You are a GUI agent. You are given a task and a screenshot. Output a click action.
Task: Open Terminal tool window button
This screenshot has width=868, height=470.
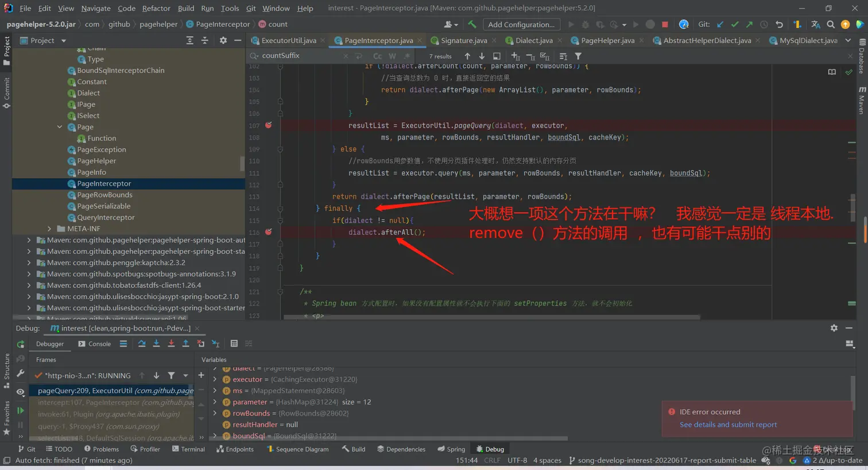click(x=188, y=449)
